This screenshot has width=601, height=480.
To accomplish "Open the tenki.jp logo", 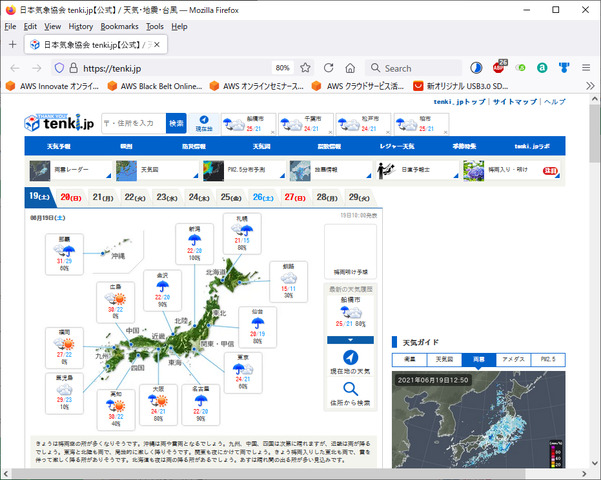I will (60, 124).
